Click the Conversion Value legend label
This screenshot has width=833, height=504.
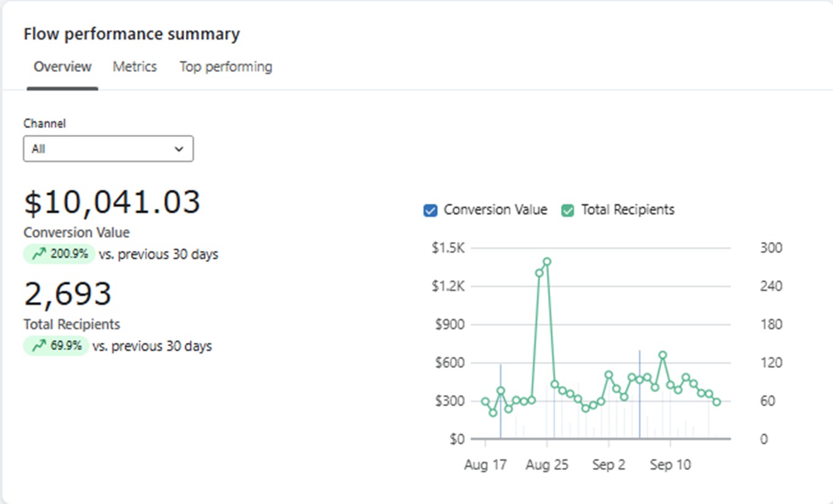pos(495,210)
